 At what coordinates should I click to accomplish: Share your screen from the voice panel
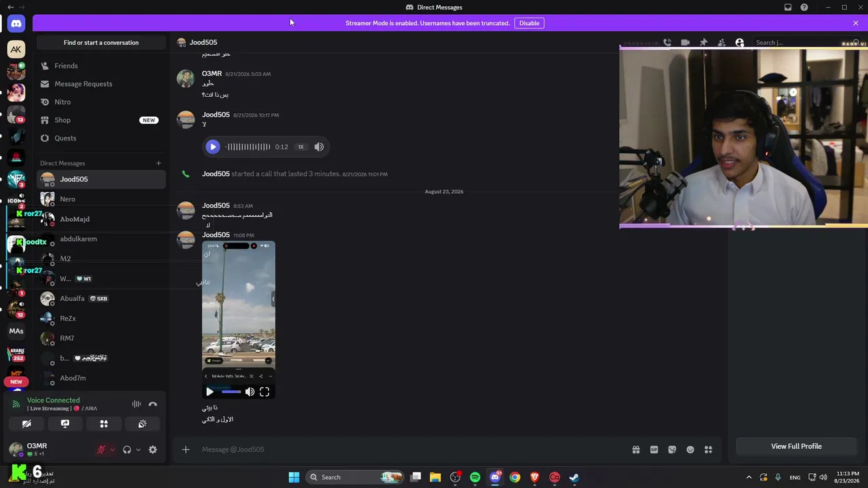pyautogui.click(x=65, y=424)
